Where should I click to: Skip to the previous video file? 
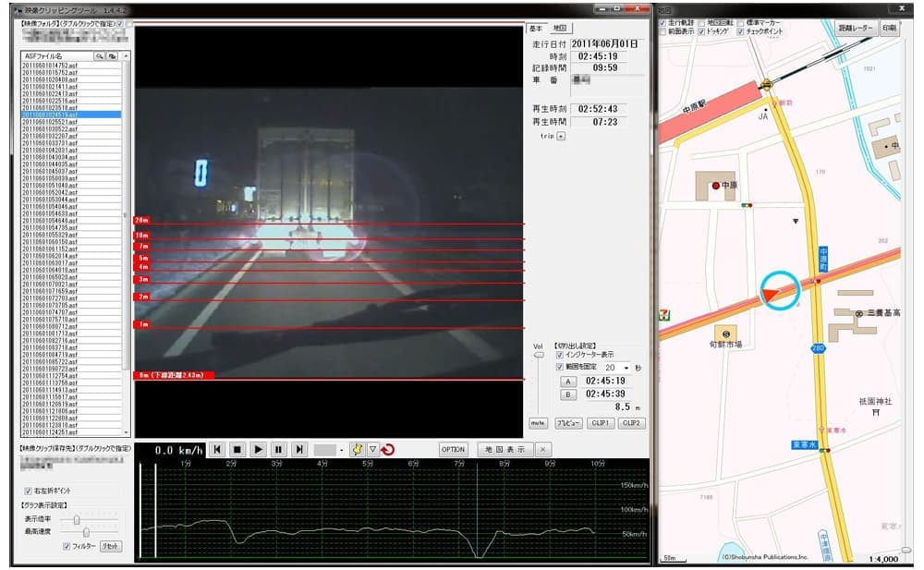217,449
